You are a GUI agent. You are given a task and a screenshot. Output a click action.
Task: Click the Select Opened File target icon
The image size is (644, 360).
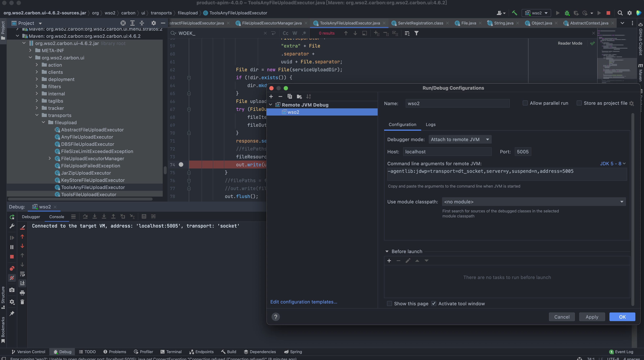pyautogui.click(x=123, y=23)
